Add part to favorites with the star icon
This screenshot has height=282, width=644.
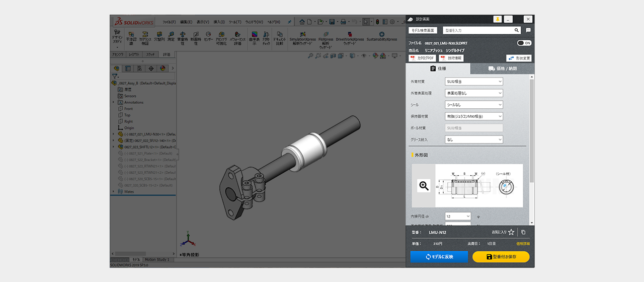point(511,232)
